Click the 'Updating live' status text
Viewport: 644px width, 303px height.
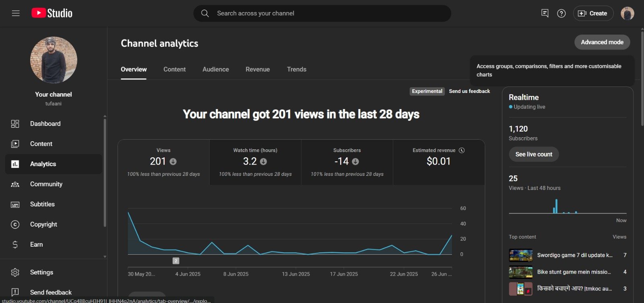click(529, 107)
